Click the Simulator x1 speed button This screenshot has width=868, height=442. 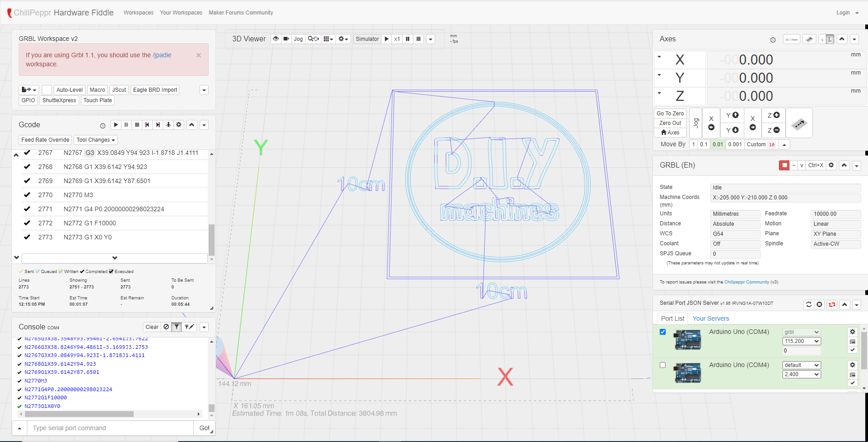[397, 39]
